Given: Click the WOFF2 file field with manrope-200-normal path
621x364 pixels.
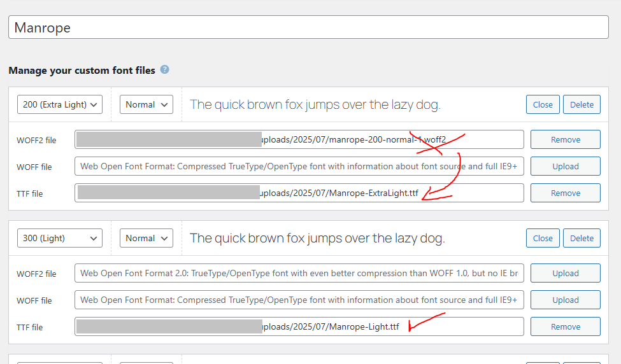Looking at the screenshot, I should point(299,139).
